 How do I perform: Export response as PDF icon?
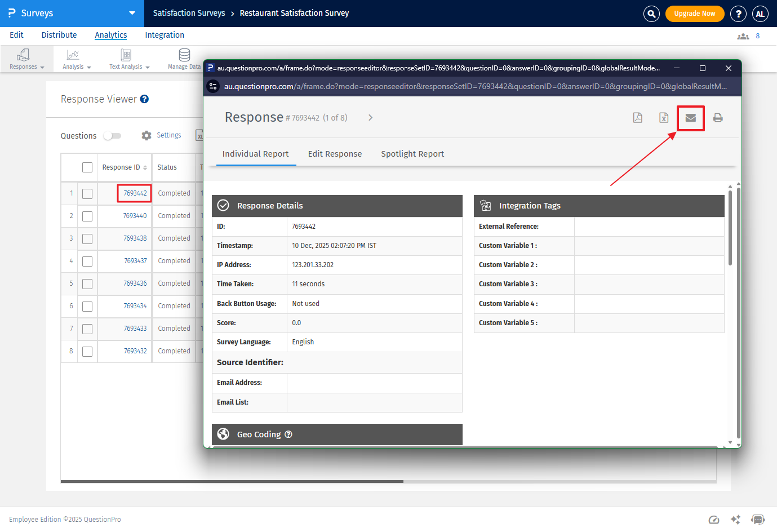637,118
